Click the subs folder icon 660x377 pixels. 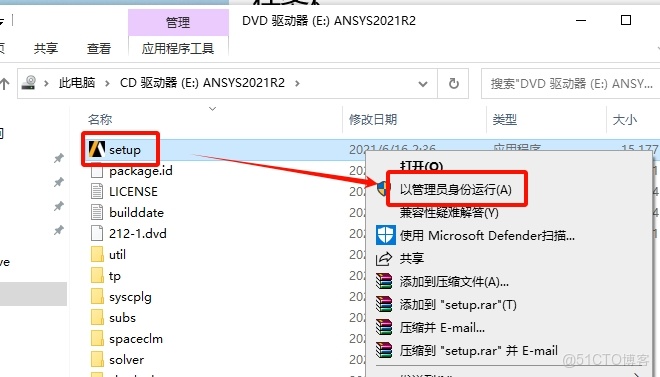click(97, 318)
